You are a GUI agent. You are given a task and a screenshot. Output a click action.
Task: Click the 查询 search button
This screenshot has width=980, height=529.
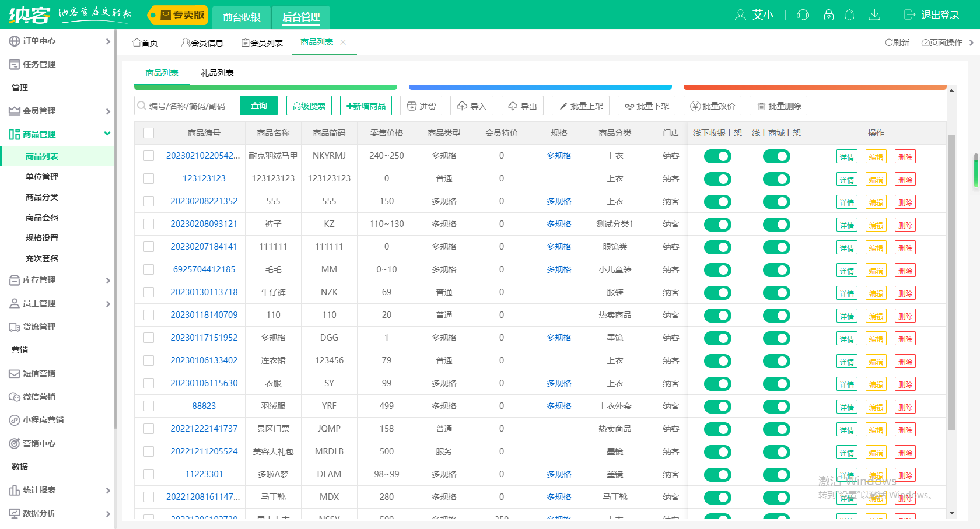pos(259,106)
